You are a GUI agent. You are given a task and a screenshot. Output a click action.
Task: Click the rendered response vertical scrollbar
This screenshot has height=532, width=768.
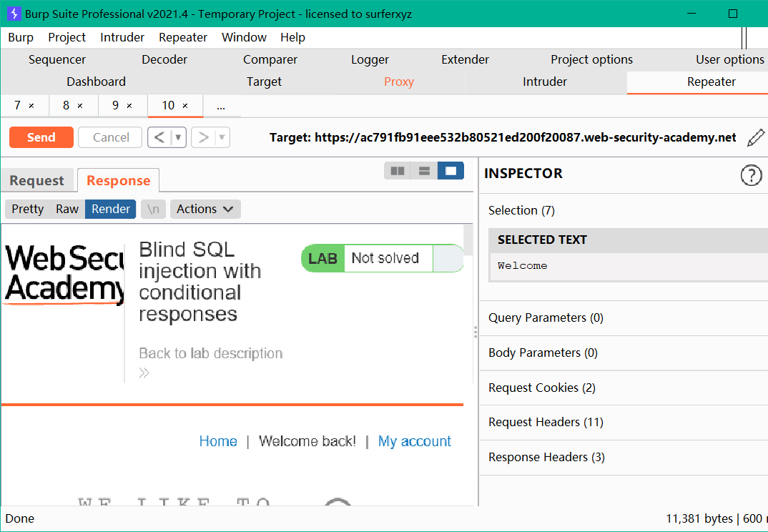click(468, 240)
